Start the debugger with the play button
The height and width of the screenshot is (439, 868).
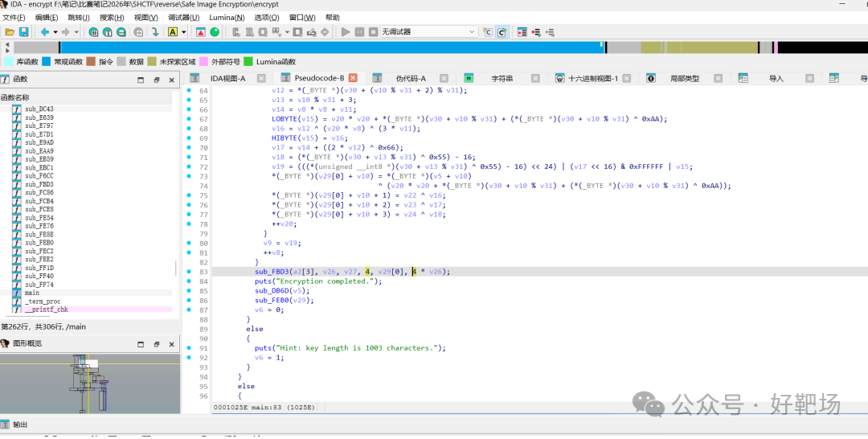click(x=346, y=32)
